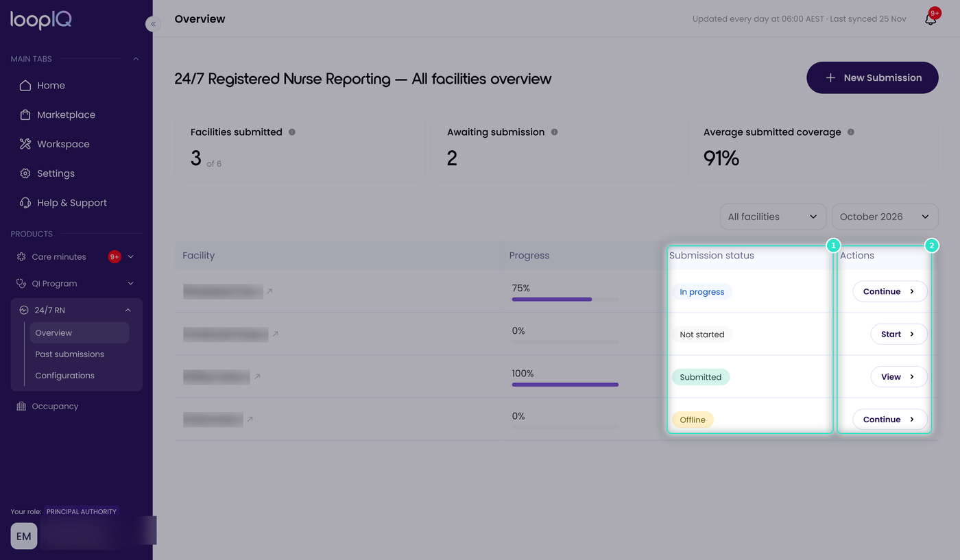Image resolution: width=960 pixels, height=560 pixels.
Task: Collapse the 24/7 RN submenu chevron
Action: (x=128, y=311)
